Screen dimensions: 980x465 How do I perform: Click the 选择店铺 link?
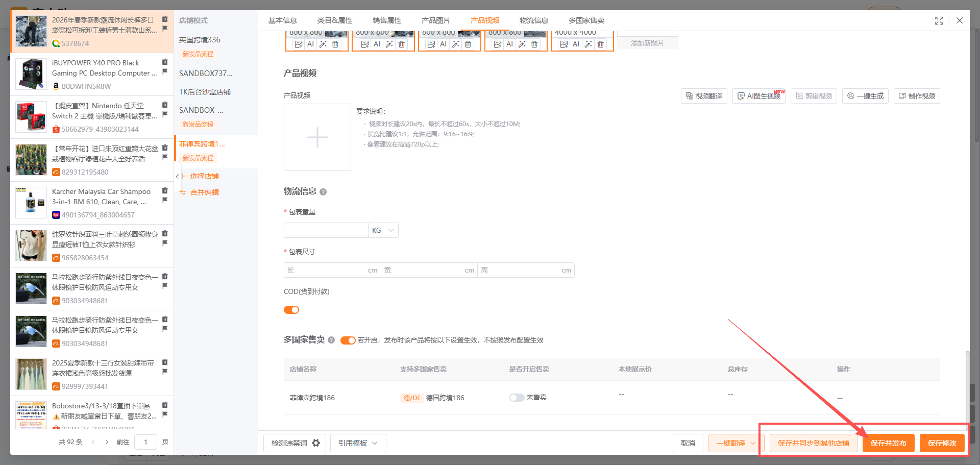point(205,176)
